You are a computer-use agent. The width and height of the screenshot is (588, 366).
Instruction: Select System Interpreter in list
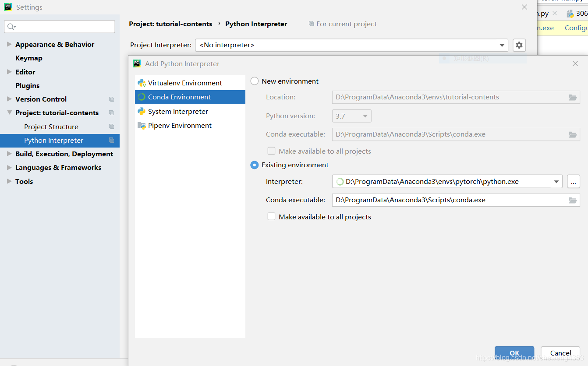pos(190,111)
